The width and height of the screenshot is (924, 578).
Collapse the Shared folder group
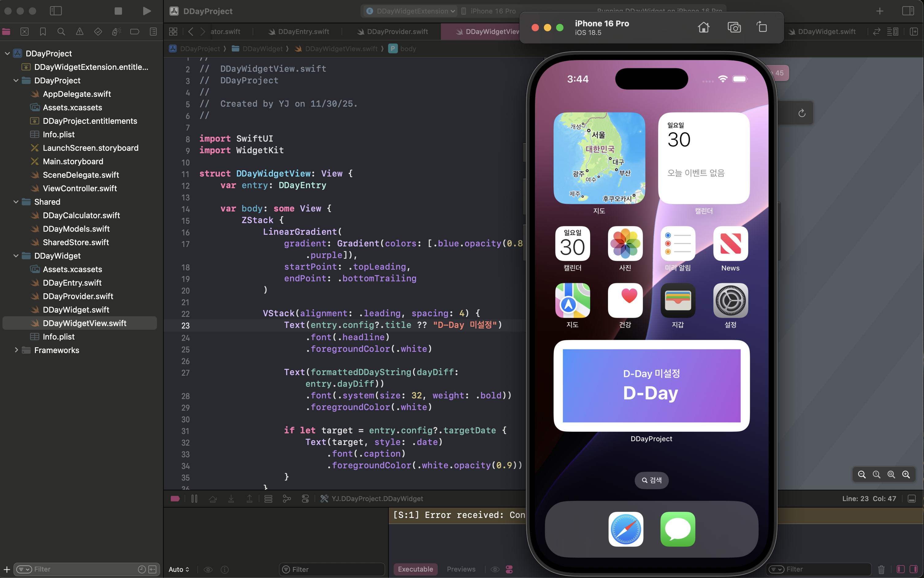click(x=16, y=202)
